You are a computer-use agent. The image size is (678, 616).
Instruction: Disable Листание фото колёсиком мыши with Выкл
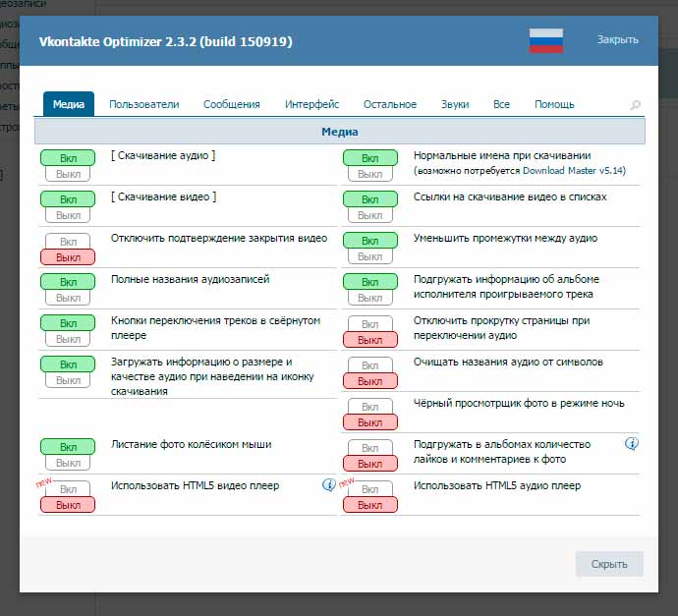(x=68, y=463)
